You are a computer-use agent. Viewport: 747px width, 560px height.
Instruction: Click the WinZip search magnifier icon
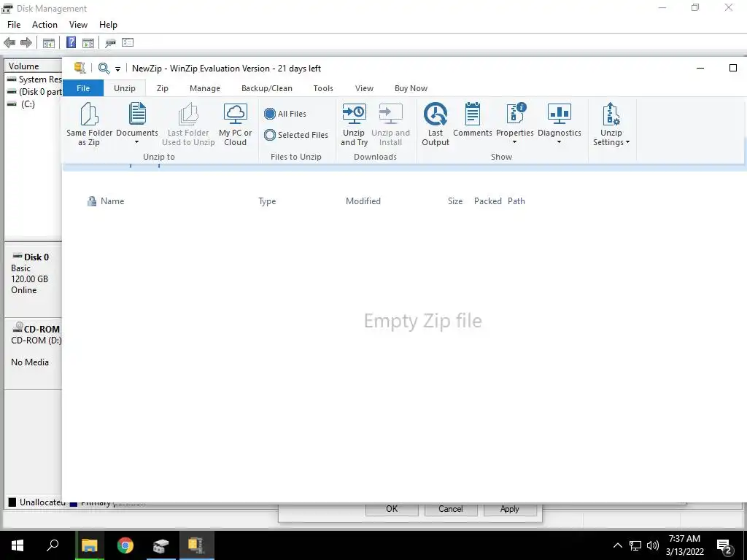click(x=104, y=68)
